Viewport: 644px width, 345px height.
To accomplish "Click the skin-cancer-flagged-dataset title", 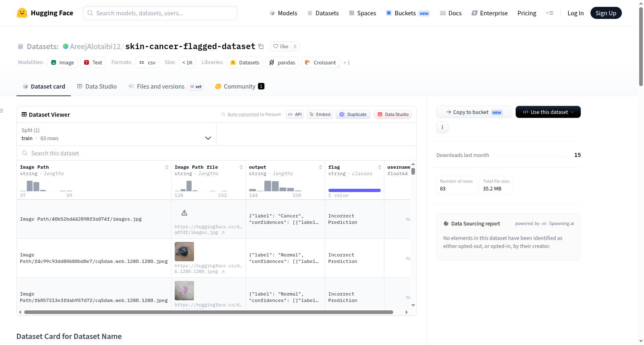I will tap(190, 46).
